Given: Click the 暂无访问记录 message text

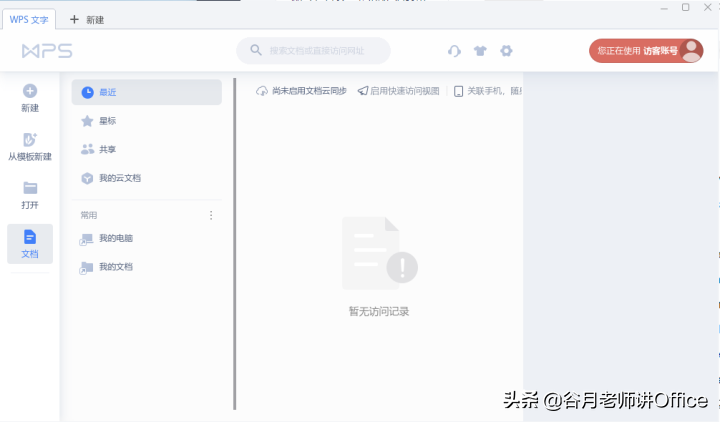Looking at the screenshot, I should [x=379, y=311].
